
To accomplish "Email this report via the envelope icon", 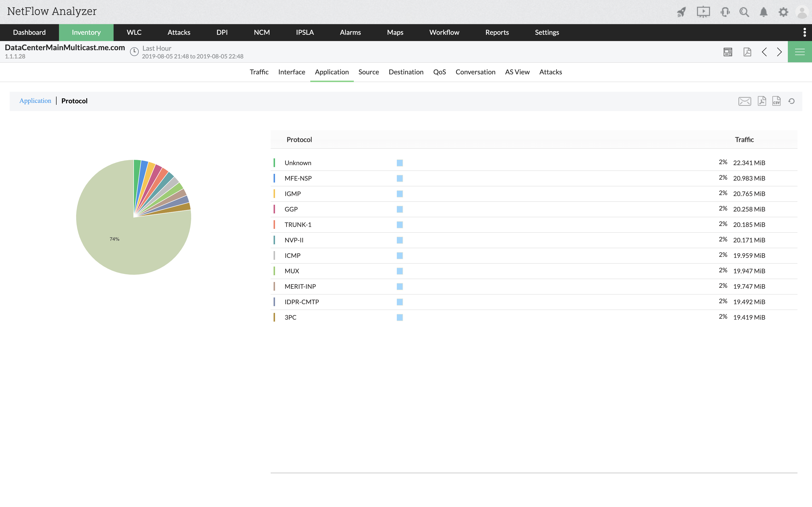I will pos(745,101).
